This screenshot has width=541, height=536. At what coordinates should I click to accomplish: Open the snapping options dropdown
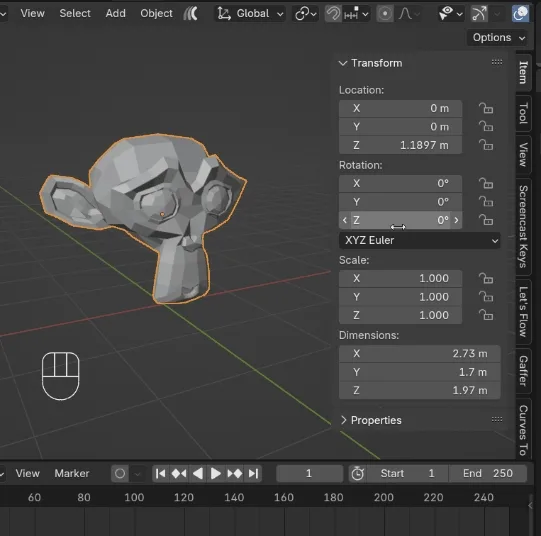(356, 14)
